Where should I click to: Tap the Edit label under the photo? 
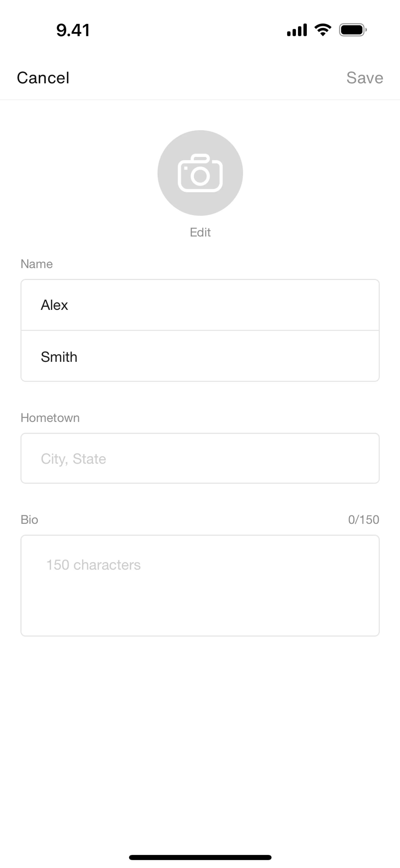(x=200, y=232)
